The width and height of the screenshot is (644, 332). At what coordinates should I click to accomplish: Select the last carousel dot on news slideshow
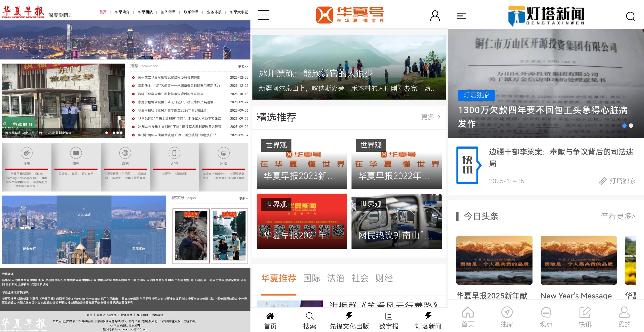click(x=121, y=133)
